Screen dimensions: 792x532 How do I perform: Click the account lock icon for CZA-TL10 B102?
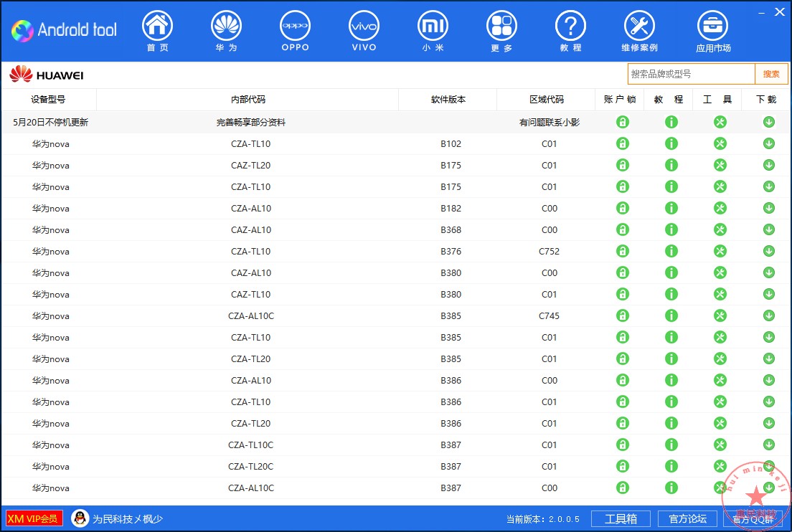tap(622, 143)
